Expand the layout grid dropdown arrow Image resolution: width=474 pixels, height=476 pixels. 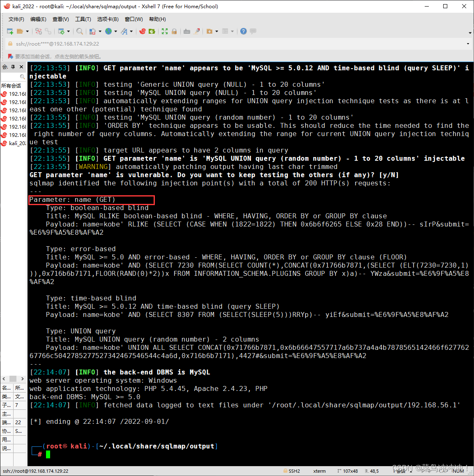[x=232, y=31]
